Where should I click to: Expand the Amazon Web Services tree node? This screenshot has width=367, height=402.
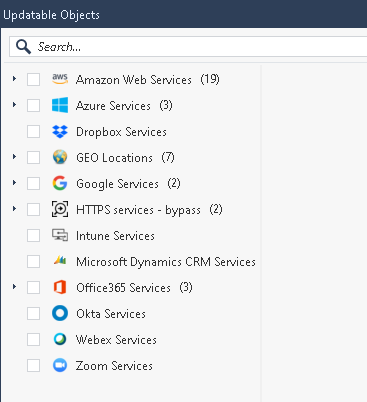click(x=14, y=79)
